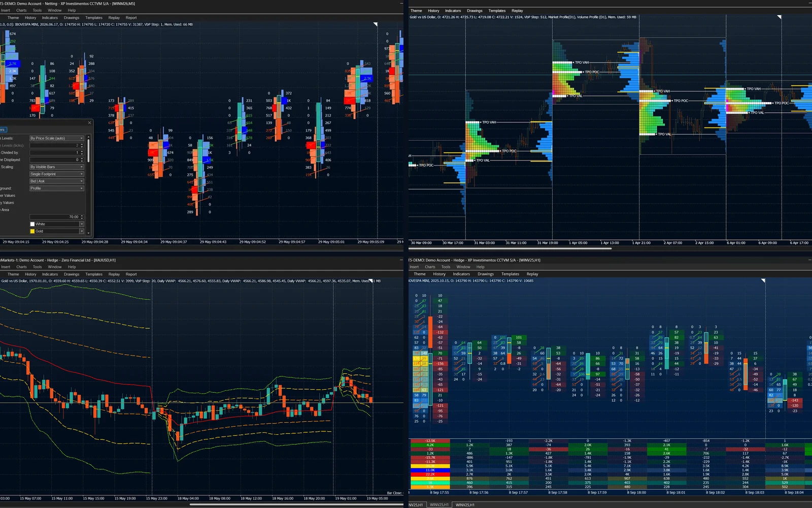Image resolution: width=812 pixels, height=508 pixels.
Task: Click History in WINV25,H1 window toolbar
Action: pos(439,274)
